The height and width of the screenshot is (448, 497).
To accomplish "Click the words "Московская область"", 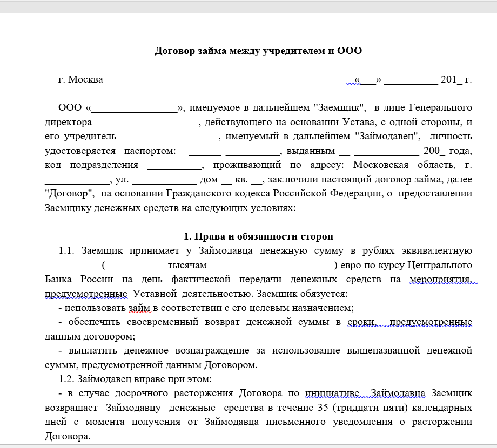I will tap(404, 165).
